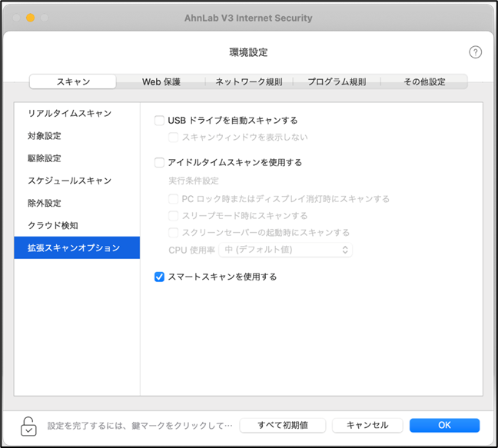The image size is (498, 448).
Task: Open the CPU 使用率 dropdown
Action: 285,250
